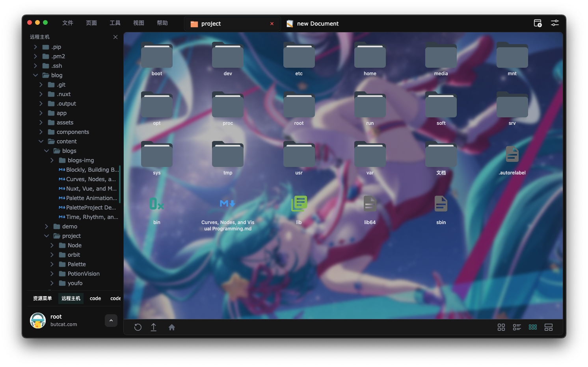Screen dimensions: 588x367
Task: Select PaletteProject De... markdown file
Action: pyautogui.click(x=87, y=208)
